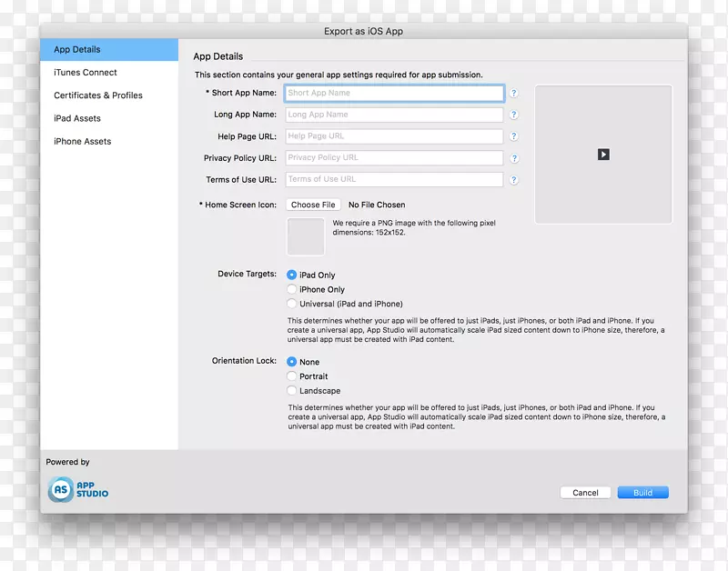The image size is (728, 571).
Task: Select the iPad Only device target
Action: click(291, 275)
